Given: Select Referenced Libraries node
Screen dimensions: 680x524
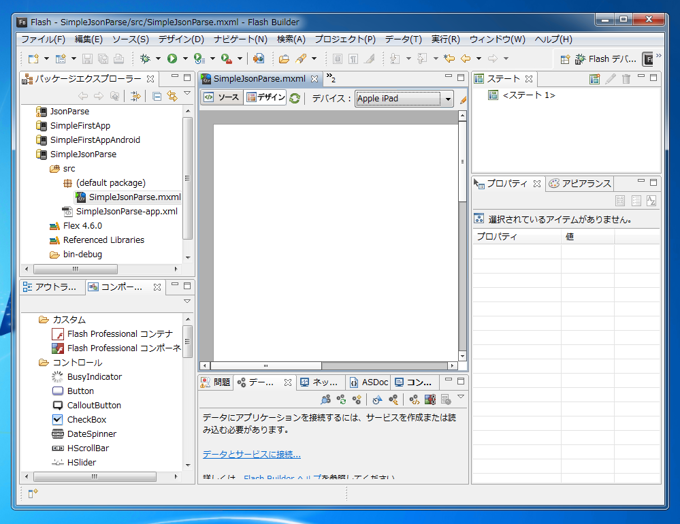Looking at the screenshot, I should (104, 240).
